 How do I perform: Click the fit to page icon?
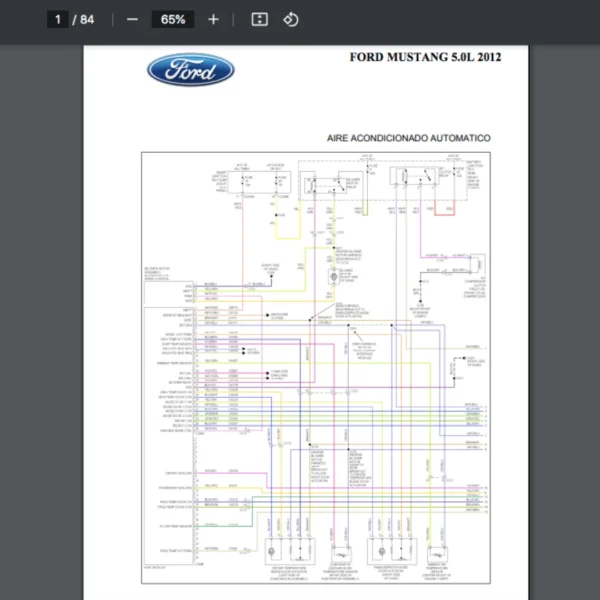point(259,19)
